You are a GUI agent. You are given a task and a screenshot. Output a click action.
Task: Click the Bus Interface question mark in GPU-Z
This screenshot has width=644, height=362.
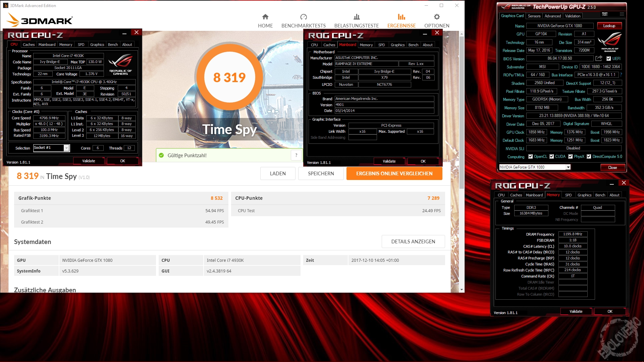tap(621, 75)
